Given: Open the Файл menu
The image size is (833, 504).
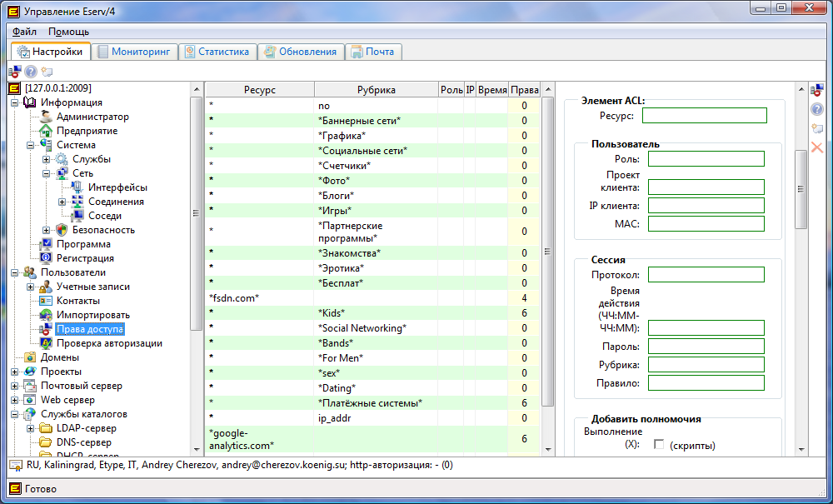Looking at the screenshot, I should (x=24, y=32).
